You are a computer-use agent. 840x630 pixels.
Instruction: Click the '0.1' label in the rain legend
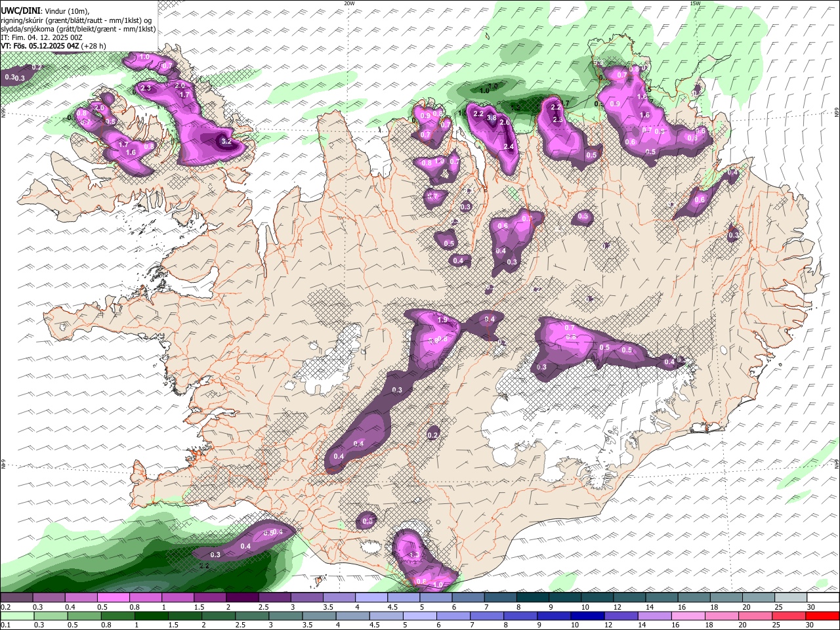pos(5,625)
